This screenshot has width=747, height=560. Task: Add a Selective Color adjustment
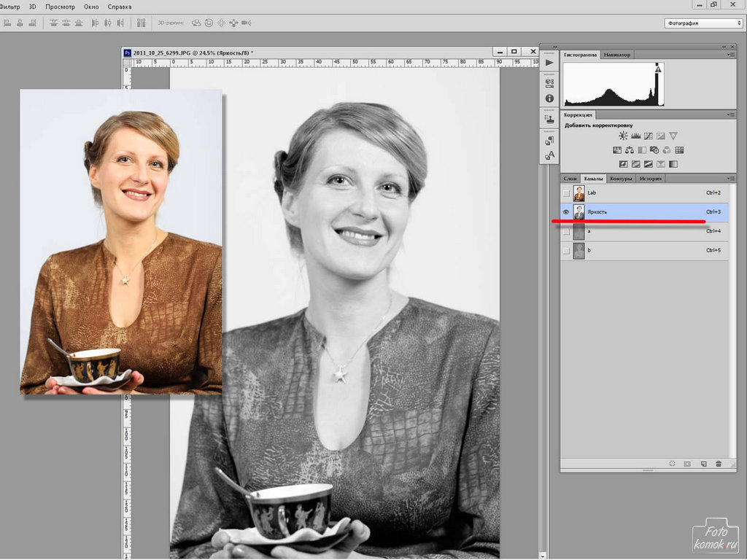pyautogui.click(x=660, y=164)
